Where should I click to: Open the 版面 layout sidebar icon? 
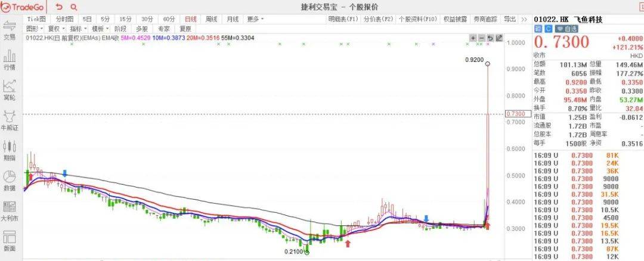point(9,242)
